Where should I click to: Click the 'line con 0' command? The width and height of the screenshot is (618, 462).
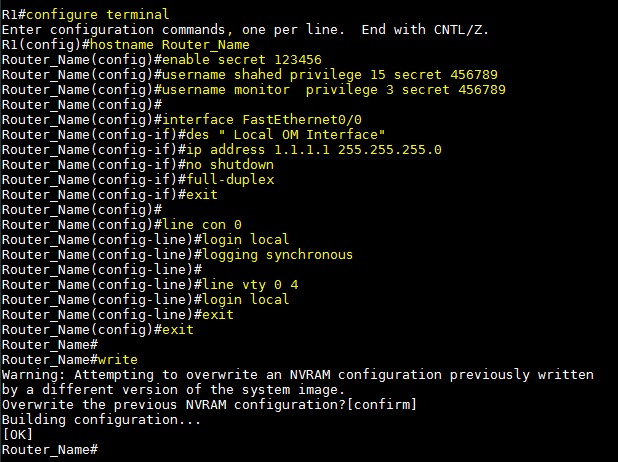tap(202, 225)
